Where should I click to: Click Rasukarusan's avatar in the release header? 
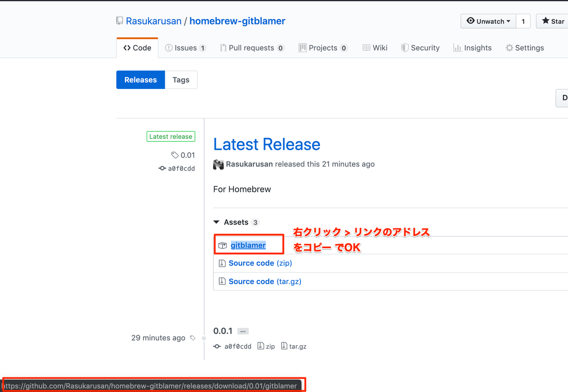pyautogui.click(x=218, y=164)
